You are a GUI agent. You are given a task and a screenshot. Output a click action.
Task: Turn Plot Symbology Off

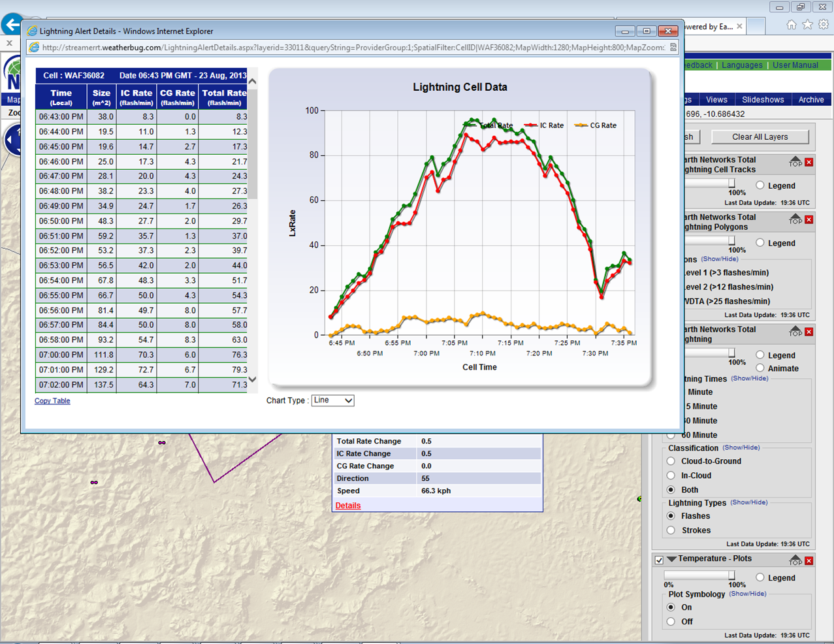pyautogui.click(x=671, y=622)
